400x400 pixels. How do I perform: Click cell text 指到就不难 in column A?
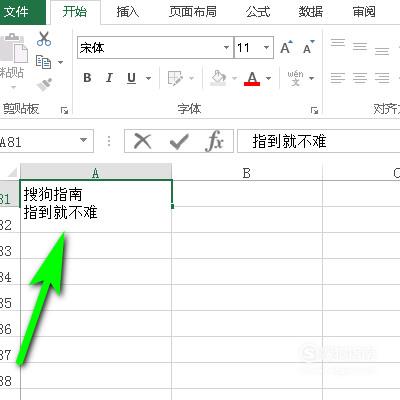60,212
